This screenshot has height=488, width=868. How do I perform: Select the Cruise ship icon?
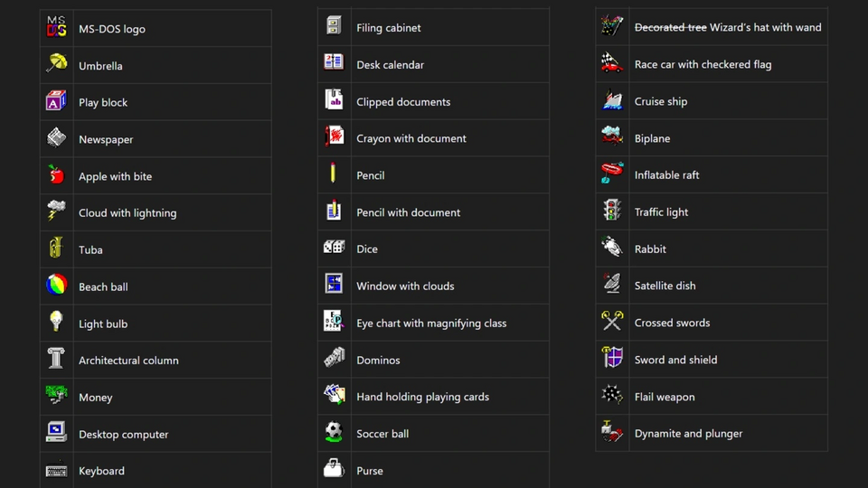[x=612, y=99]
